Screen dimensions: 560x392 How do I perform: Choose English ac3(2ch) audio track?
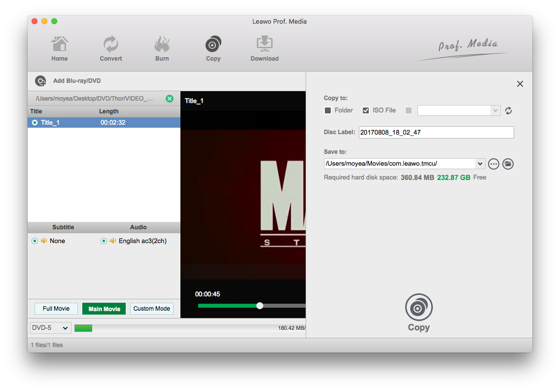(104, 241)
